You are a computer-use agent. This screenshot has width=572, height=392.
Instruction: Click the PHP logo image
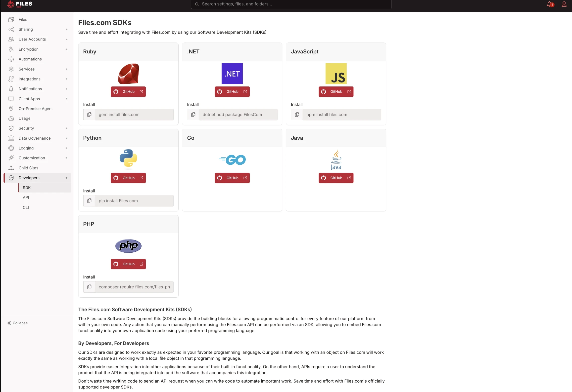click(128, 246)
